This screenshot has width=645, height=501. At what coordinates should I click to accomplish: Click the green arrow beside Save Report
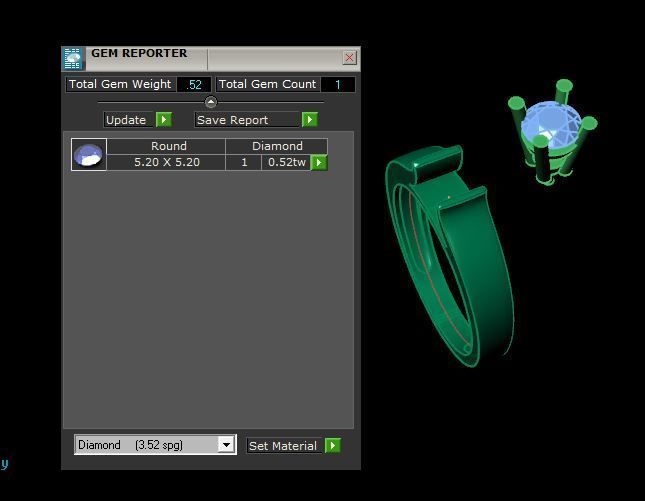point(310,120)
